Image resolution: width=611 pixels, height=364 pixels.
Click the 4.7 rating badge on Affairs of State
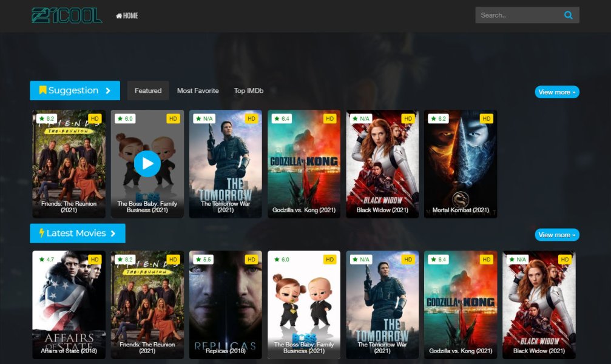coord(47,259)
